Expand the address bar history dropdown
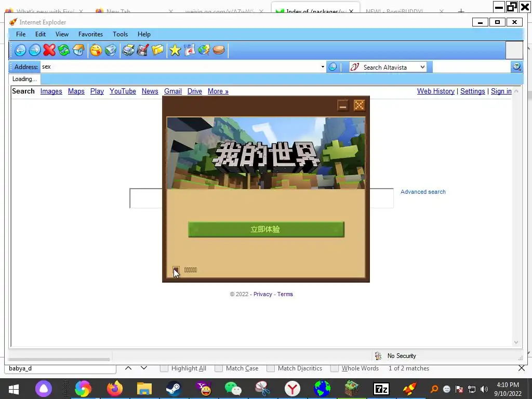The image size is (532, 399). (323, 67)
